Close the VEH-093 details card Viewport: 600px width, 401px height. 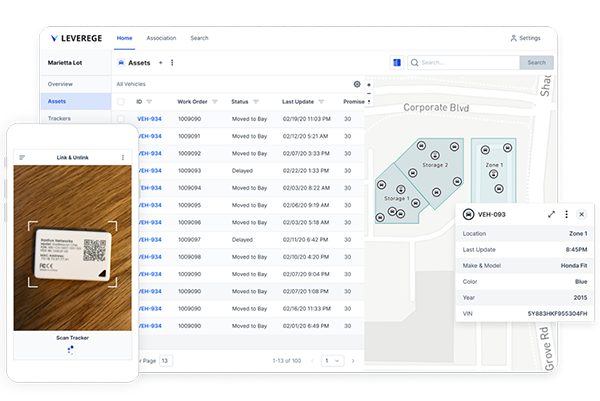(581, 214)
